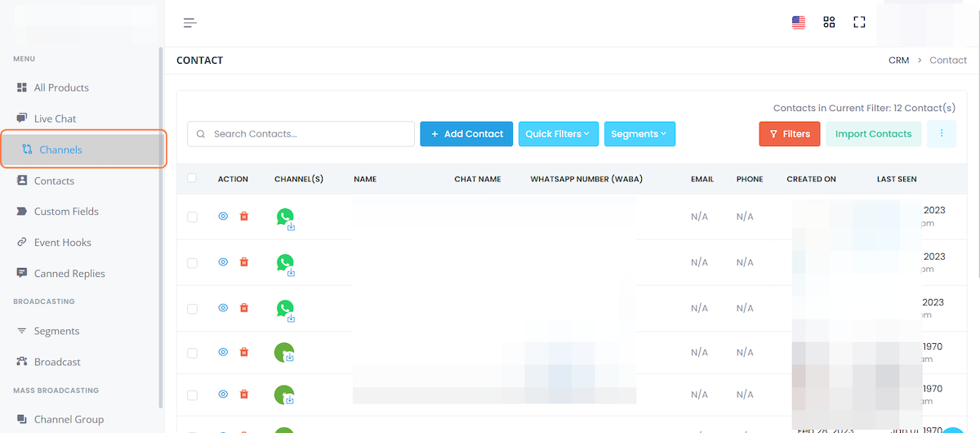Tick the select-all checkbox in table header
Image resolution: width=980 pixels, height=433 pixels.
192,178
